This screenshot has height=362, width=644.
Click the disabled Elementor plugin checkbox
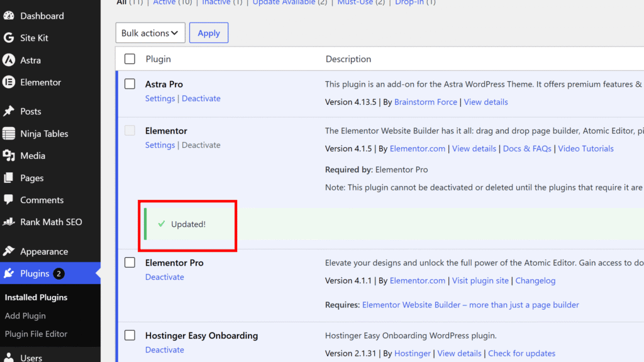[x=130, y=131]
